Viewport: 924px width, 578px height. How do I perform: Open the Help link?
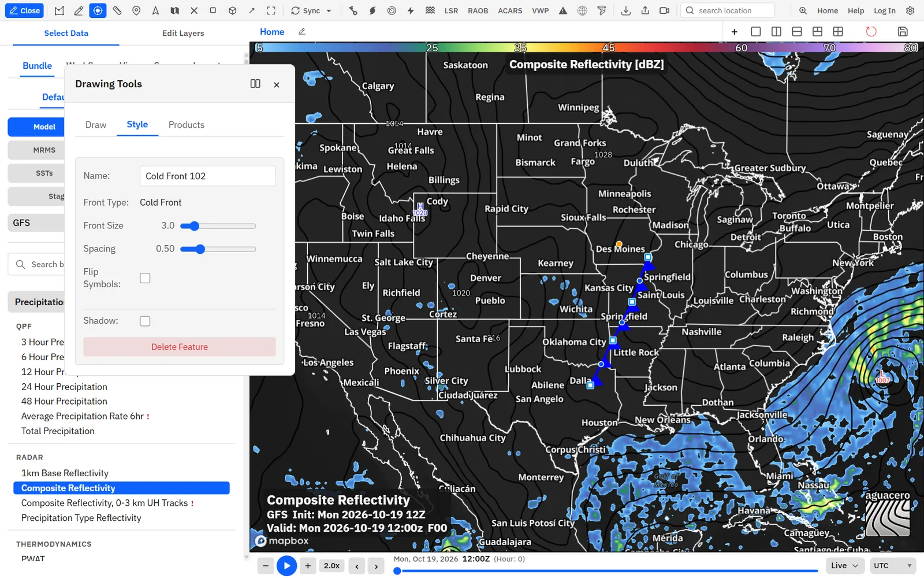pyautogui.click(x=856, y=10)
